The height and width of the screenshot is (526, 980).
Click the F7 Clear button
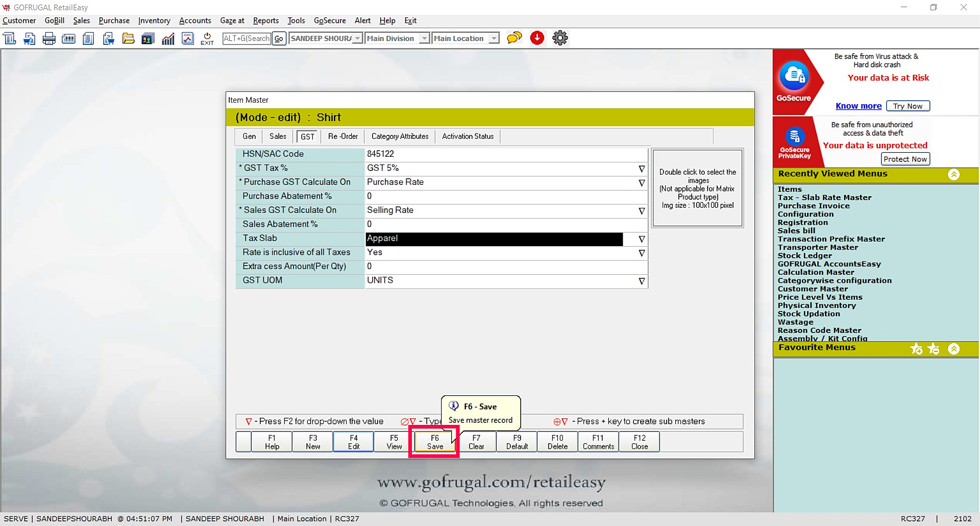coord(476,442)
